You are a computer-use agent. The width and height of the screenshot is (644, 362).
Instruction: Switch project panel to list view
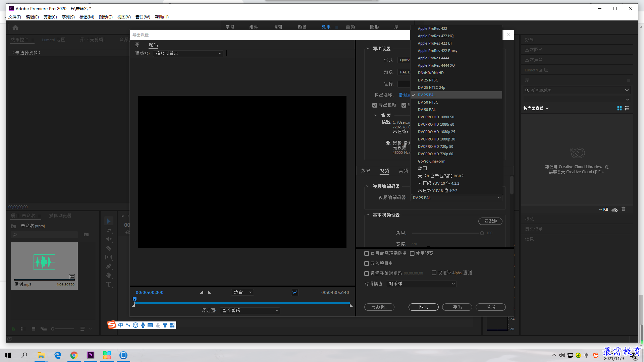tap(23, 329)
